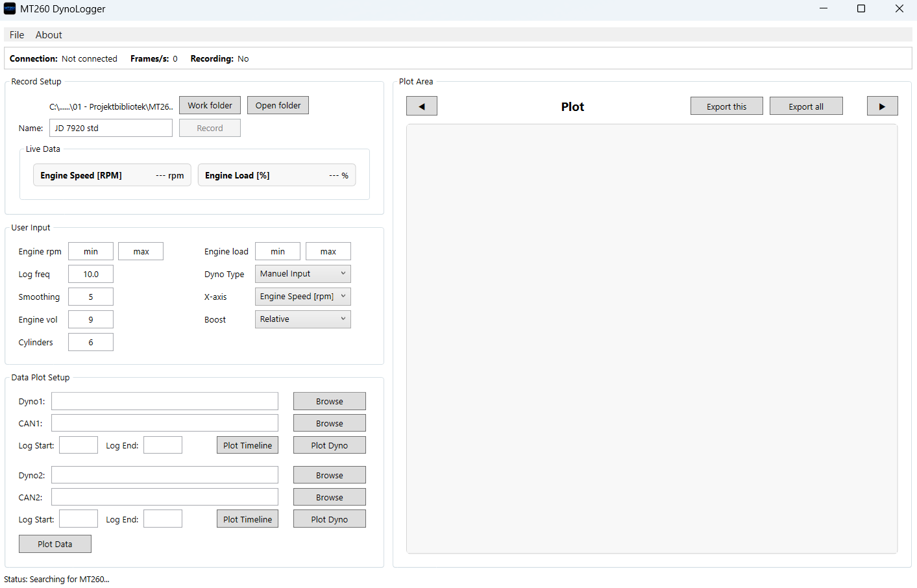
Task: Click Plot Timeline under CAN2
Action: click(x=247, y=519)
